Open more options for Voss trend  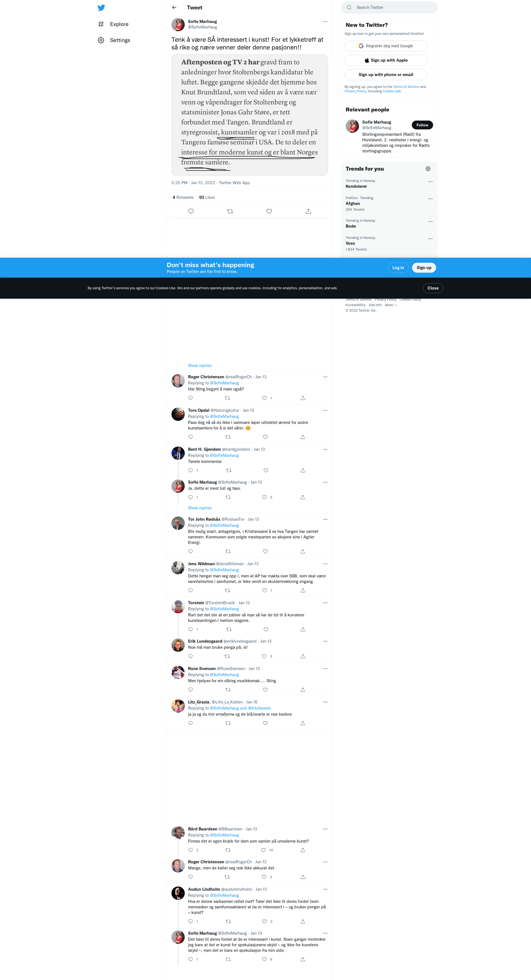click(x=430, y=239)
